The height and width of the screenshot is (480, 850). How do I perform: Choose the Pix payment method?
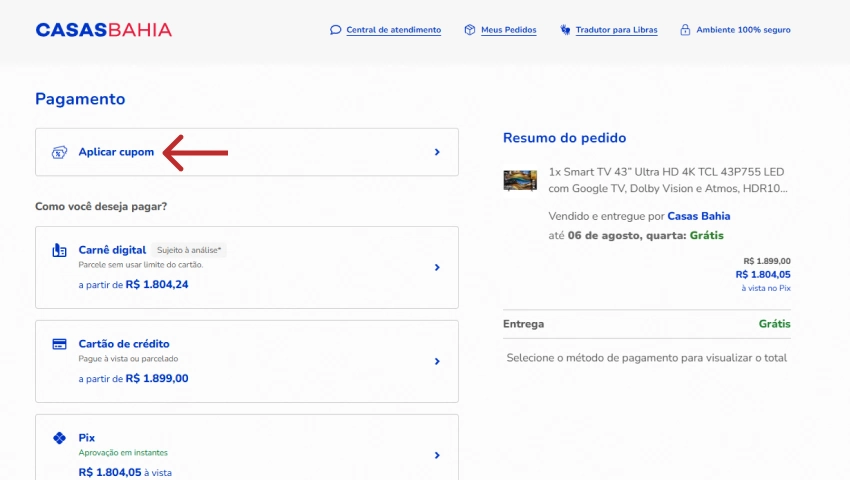pos(247,447)
